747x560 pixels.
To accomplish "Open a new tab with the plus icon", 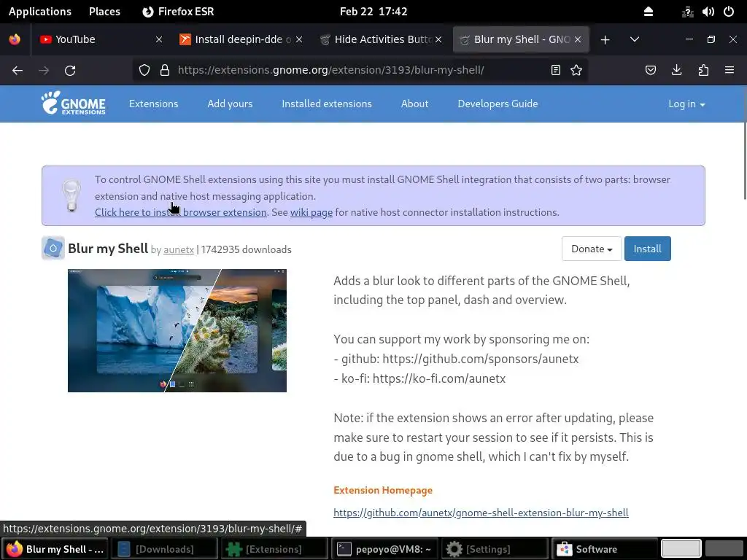I will [x=605, y=39].
